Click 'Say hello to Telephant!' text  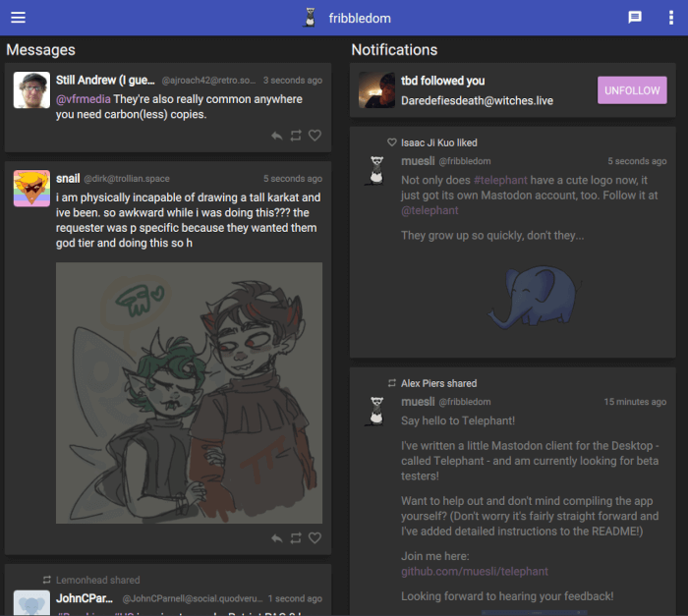click(458, 420)
